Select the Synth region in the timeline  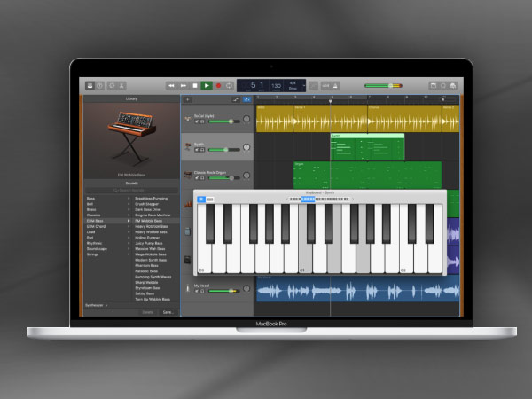367,147
